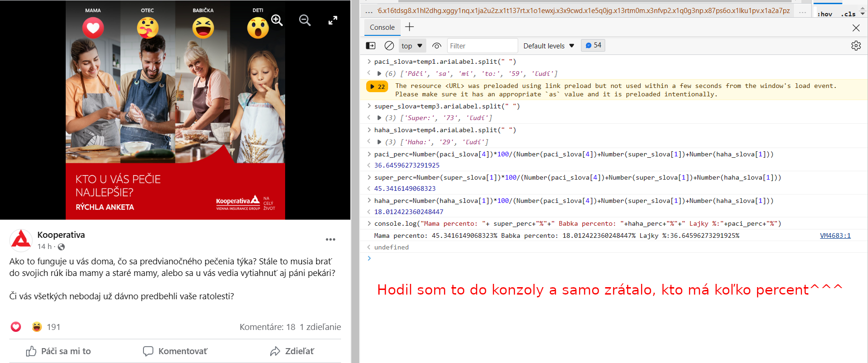This screenshot has width=868, height=363.
Task: Click the console Filter input field
Action: pos(482,46)
